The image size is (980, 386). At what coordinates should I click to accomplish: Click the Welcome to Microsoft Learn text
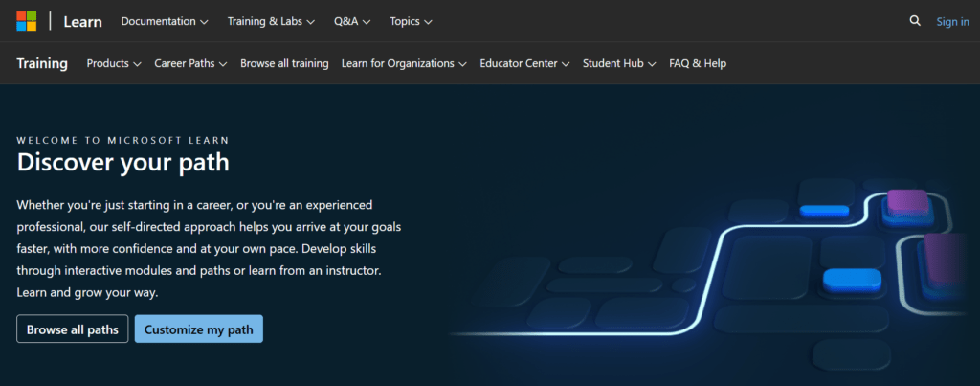123,140
